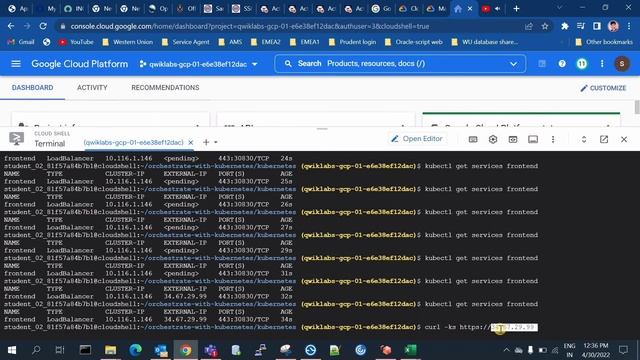640x360 pixels.
Task: Open the Windows Start menu
Action: point(11,350)
